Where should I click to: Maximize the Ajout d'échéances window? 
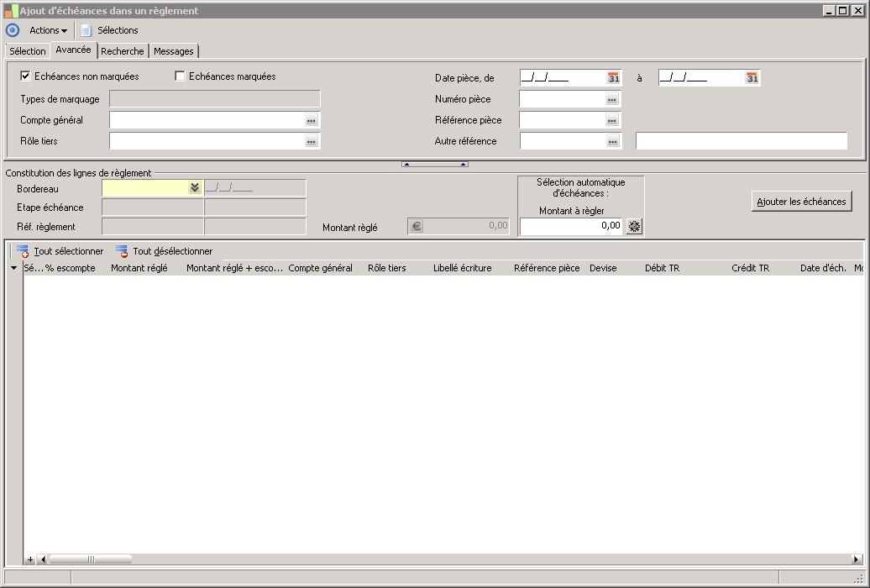pyautogui.click(x=843, y=11)
